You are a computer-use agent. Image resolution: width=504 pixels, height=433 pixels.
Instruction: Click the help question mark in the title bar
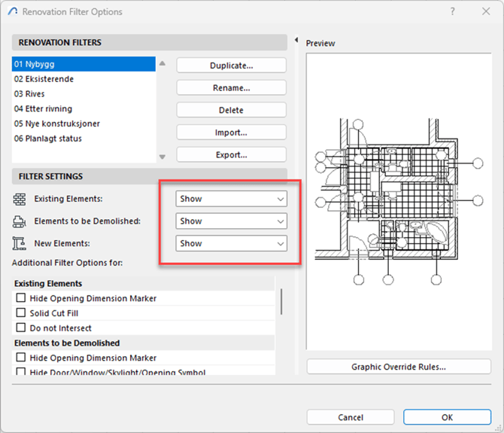pyautogui.click(x=452, y=12)
